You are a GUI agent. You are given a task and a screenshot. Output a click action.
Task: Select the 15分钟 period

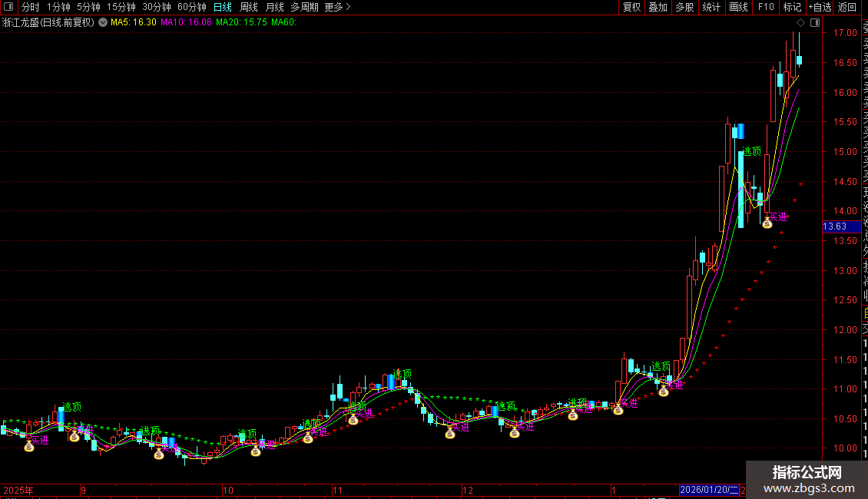(121, 7)
